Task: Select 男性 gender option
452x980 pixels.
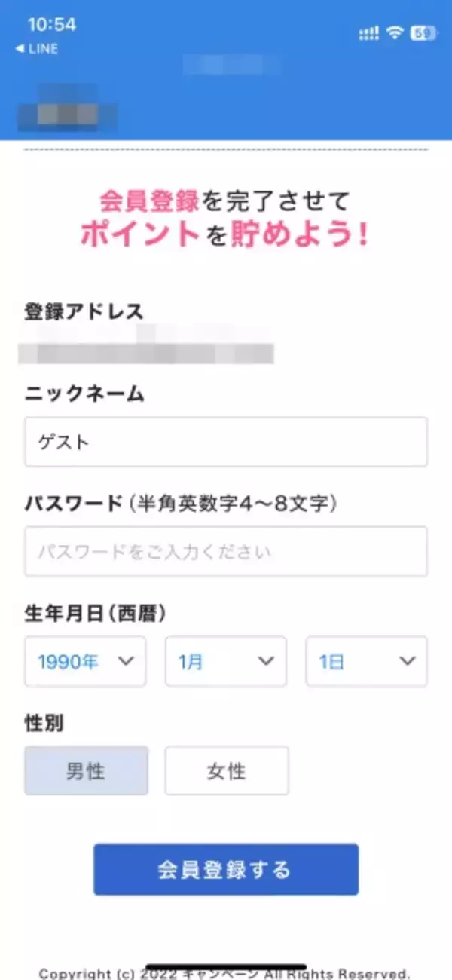Action: [x=86, y=770]
